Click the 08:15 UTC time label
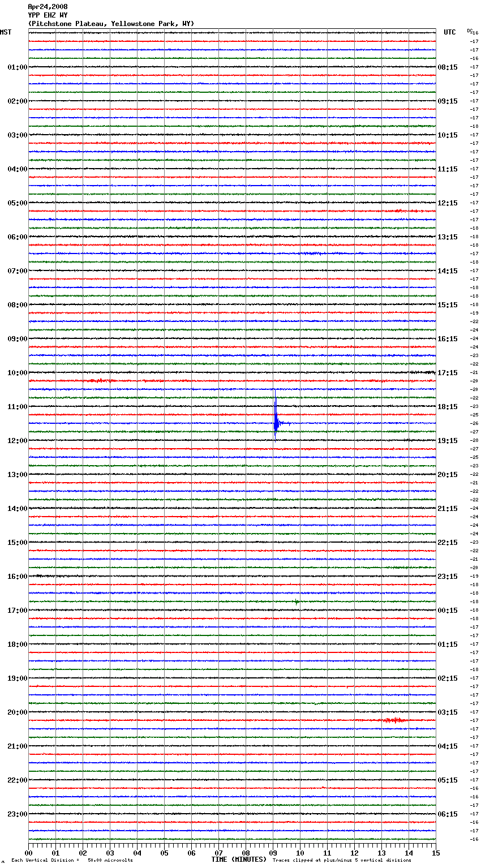The height and width of the screenshot is (868, 481). tap(448, 67)
